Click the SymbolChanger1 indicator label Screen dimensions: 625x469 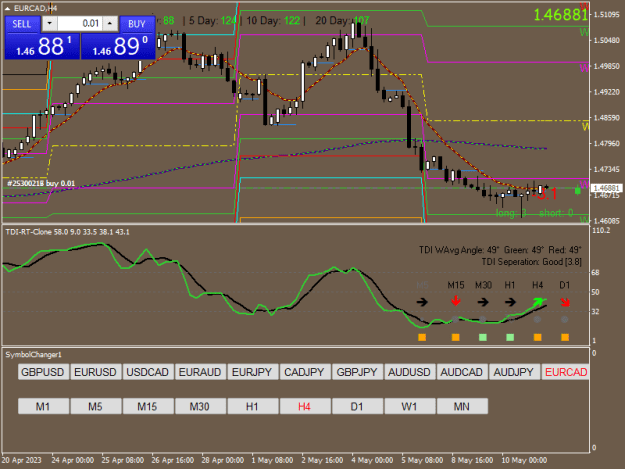click(x=33, y=355)
